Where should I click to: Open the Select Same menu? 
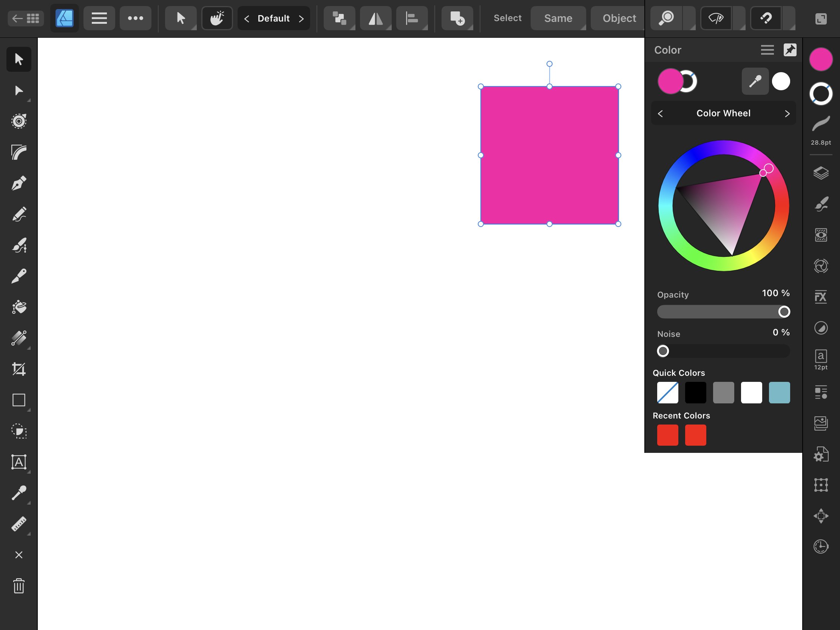click(558, 18)
